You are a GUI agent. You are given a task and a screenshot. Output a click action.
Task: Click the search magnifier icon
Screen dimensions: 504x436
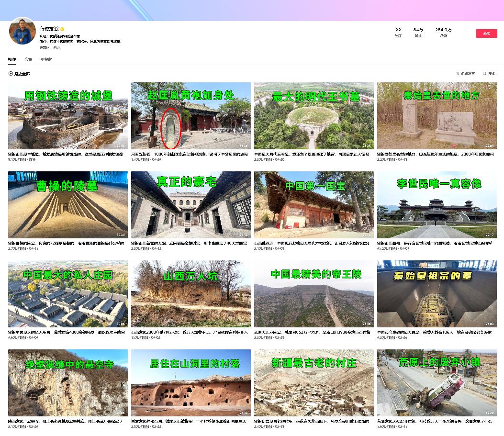[x=484, y=74]
